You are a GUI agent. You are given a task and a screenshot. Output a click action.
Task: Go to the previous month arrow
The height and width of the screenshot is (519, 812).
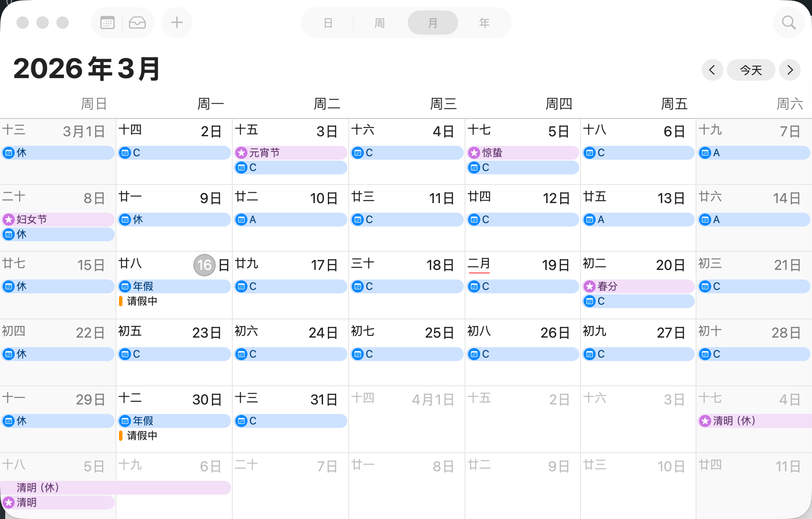pos(712,70)
